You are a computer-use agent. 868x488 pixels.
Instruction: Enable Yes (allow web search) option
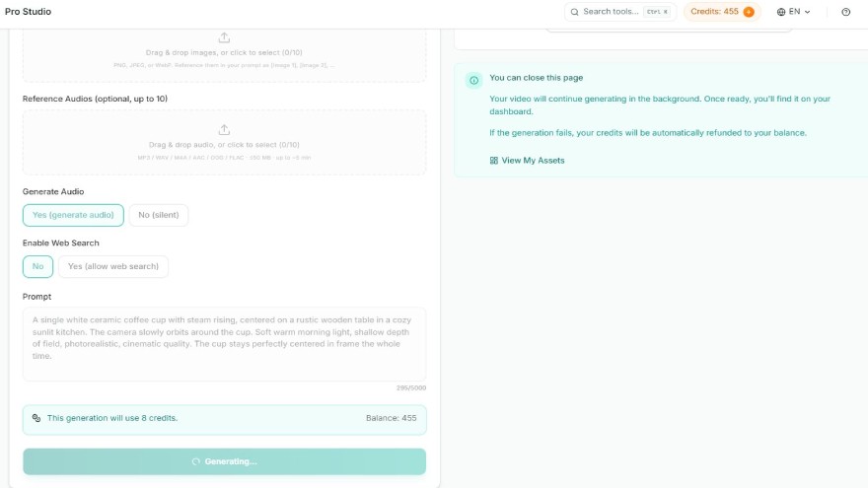click(113, 267)
